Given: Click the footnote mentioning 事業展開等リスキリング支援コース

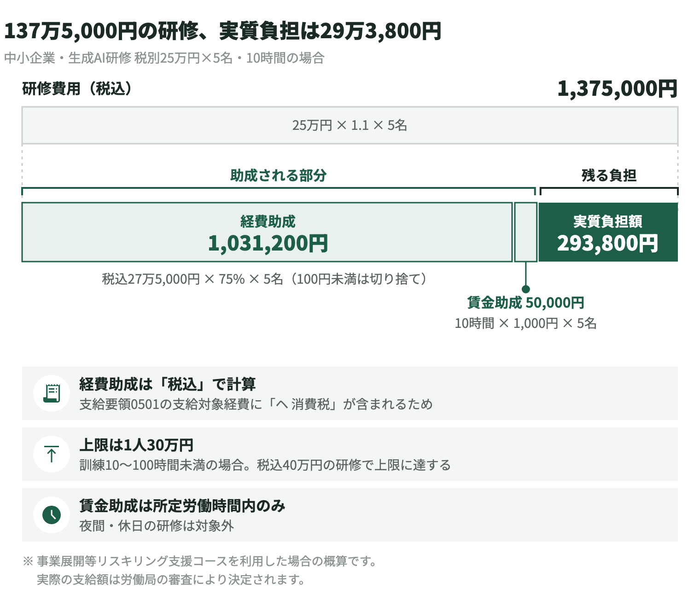Looking at the screenshot, I should pos(200,561).
